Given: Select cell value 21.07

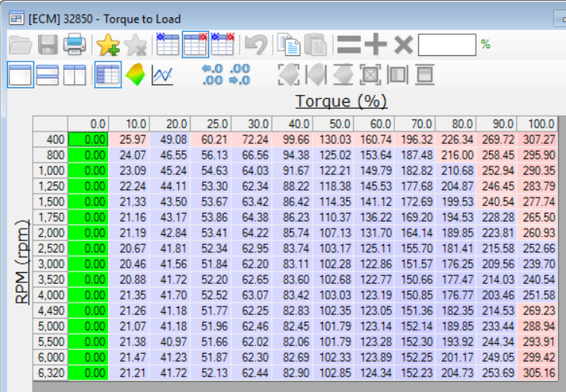Looking at the screenshot, I should pyautogui.click(x=129, y=326).
